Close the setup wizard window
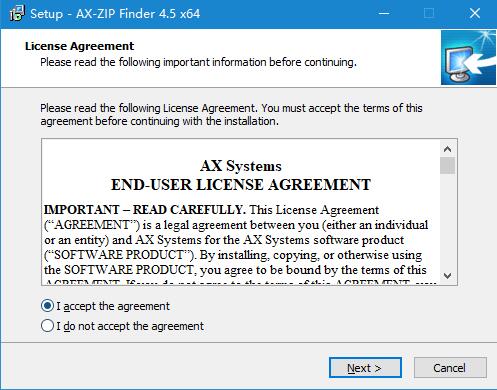Screen dimensions: 497x390 [x=474, y=14]
